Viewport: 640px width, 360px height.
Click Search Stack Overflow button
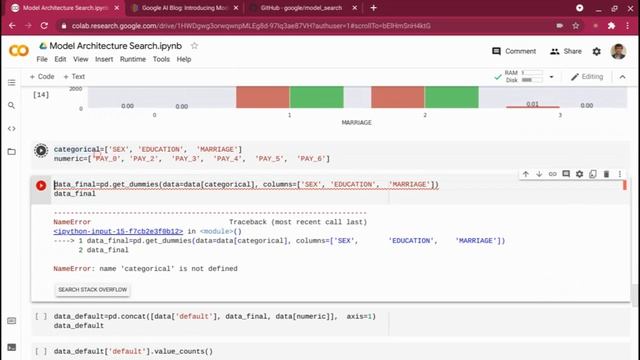93,289
